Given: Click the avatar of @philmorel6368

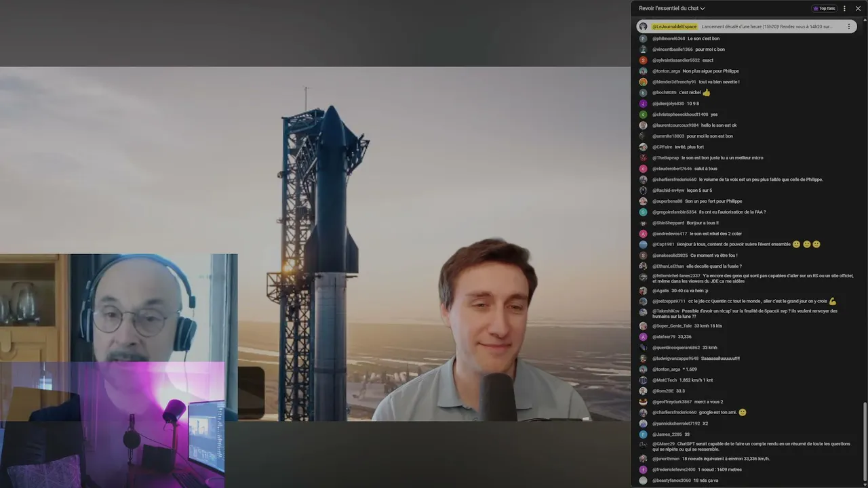Looking at the screenshot, I should [643, 39].
